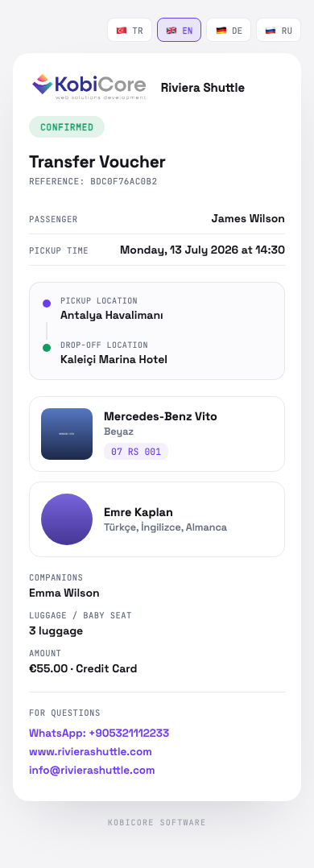The image size is (314, 868).
Task: Select the English (EN) language button
Action: pos(179,30)
